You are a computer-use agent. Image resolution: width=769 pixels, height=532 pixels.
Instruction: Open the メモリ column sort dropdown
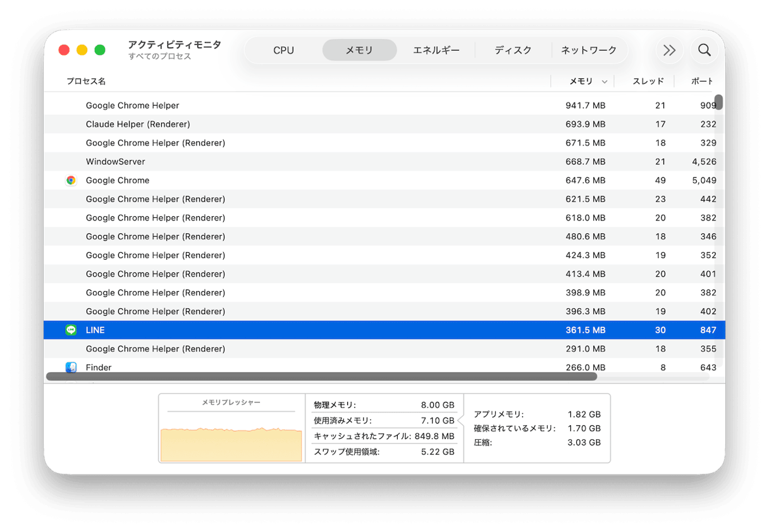[605, 81]
